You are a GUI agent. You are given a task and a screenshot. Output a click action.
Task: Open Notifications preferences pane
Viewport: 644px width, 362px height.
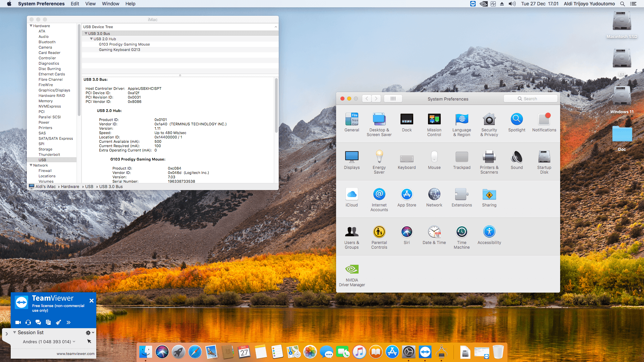click(544, 122)
